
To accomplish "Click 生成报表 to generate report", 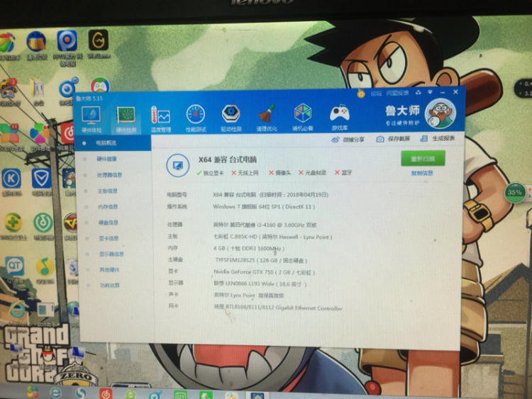I will 438,138.
